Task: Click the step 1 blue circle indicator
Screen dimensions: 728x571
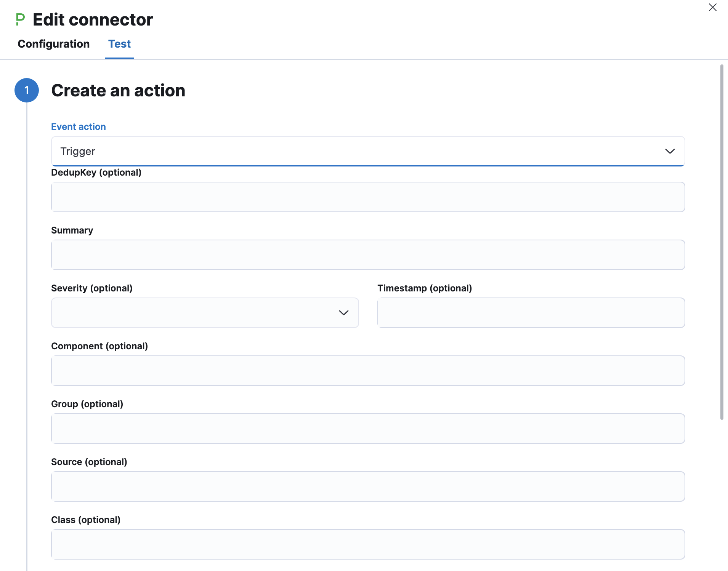Action: tap(27, 90)
